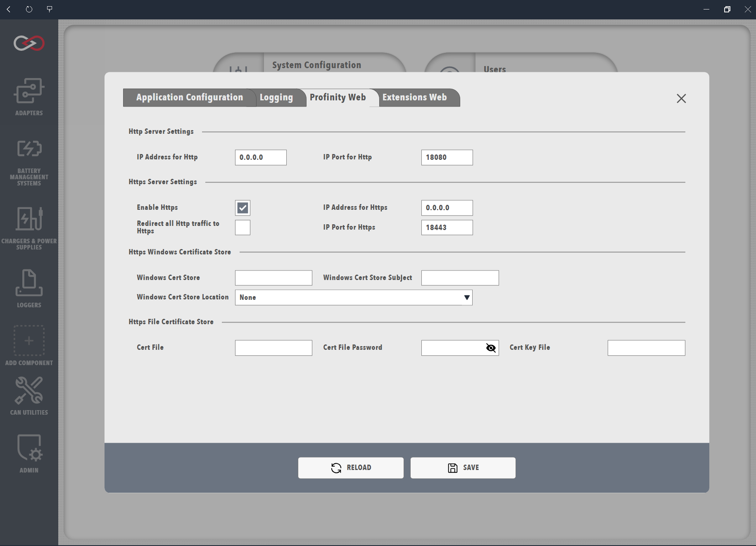756x546 pixels.
Task: Minimize the application window
Action: (706, 9)
